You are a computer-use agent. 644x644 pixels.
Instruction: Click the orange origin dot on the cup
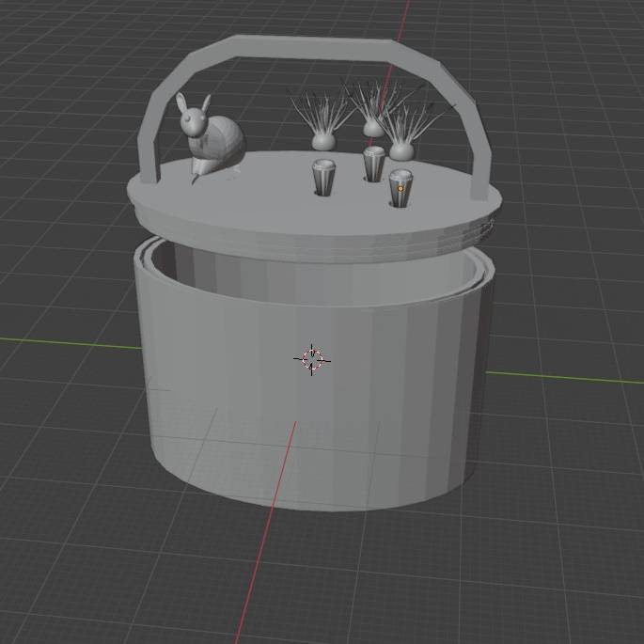[x=401, y=188]
